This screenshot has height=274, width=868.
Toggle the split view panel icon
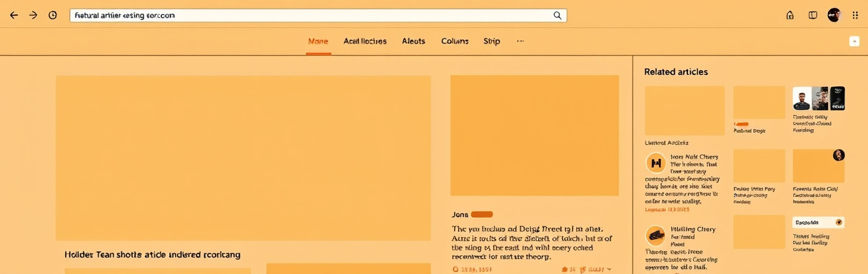[812, 15]
